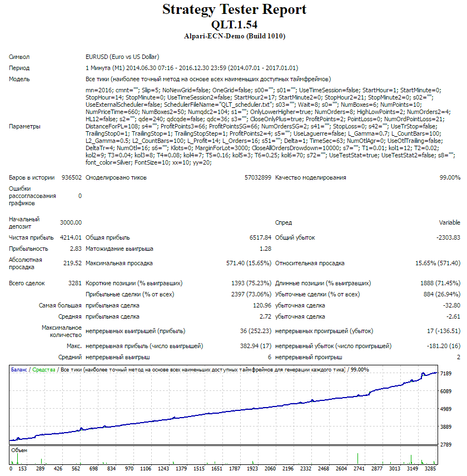Screen dimensions: 467x476
Task: Click profit factor value '2.83'
Action: click(x=76, y=249)
